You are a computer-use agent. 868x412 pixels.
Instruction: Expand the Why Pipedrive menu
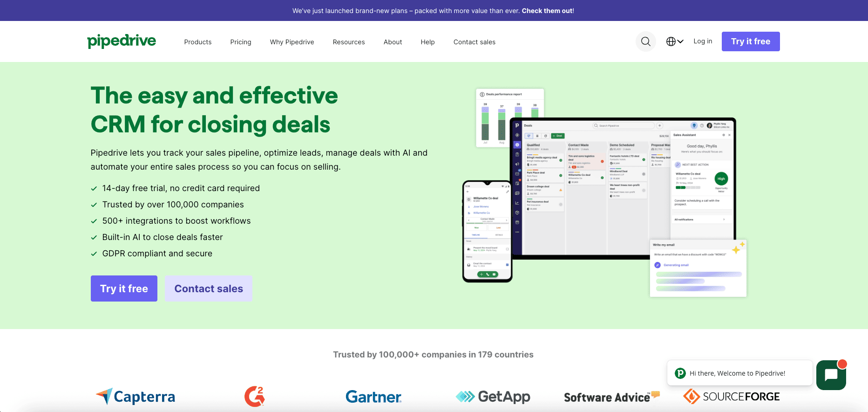pos(292,42)
